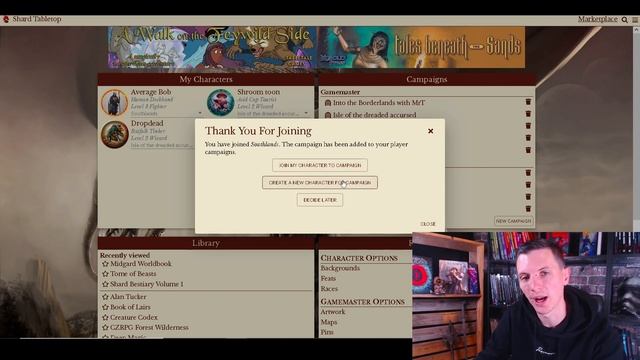This screenshot has height=360, width=640.
Task: Open Pins under Gamemaster Options
Action: tap(327, 332)
